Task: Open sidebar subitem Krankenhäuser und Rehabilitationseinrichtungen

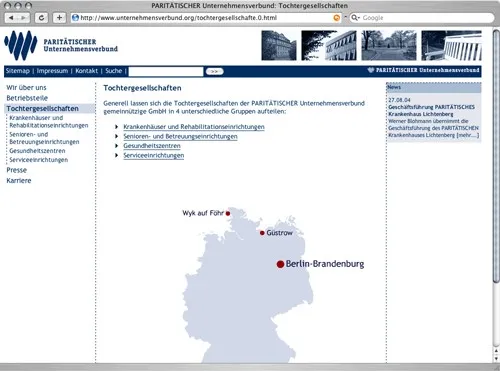Action: [49, 121]
